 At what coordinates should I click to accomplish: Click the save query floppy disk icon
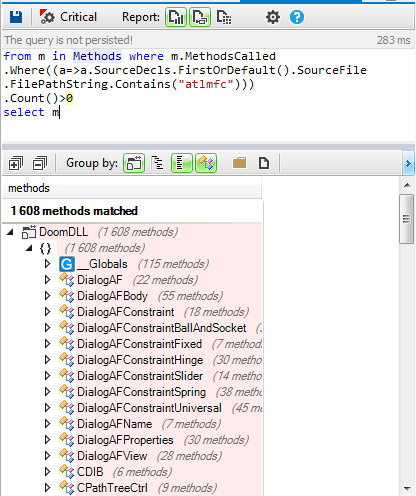click(16, 17)
